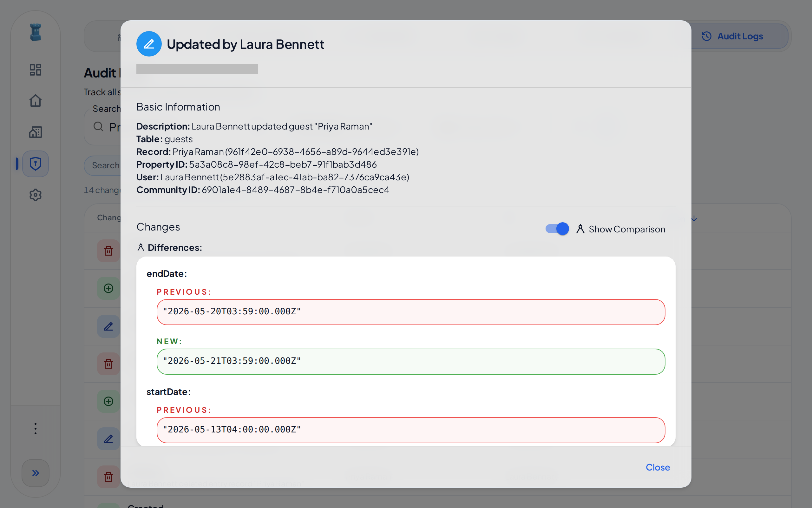Screen dimensions: 812x508
Task: Click the Table guests line
Action: point(164,139)
